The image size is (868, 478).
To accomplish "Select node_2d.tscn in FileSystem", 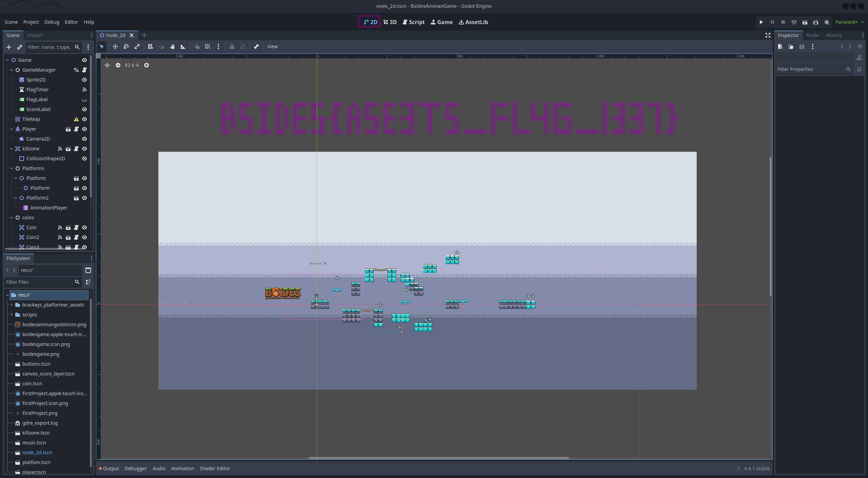I will click(37, 453).
